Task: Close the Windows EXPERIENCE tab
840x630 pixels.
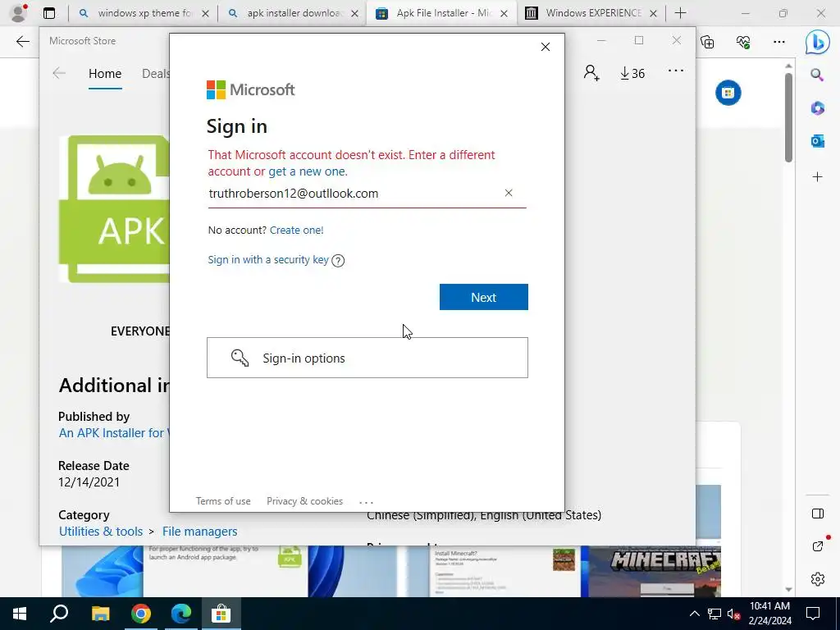Action: pyautogui.click(x=653, y=14)
